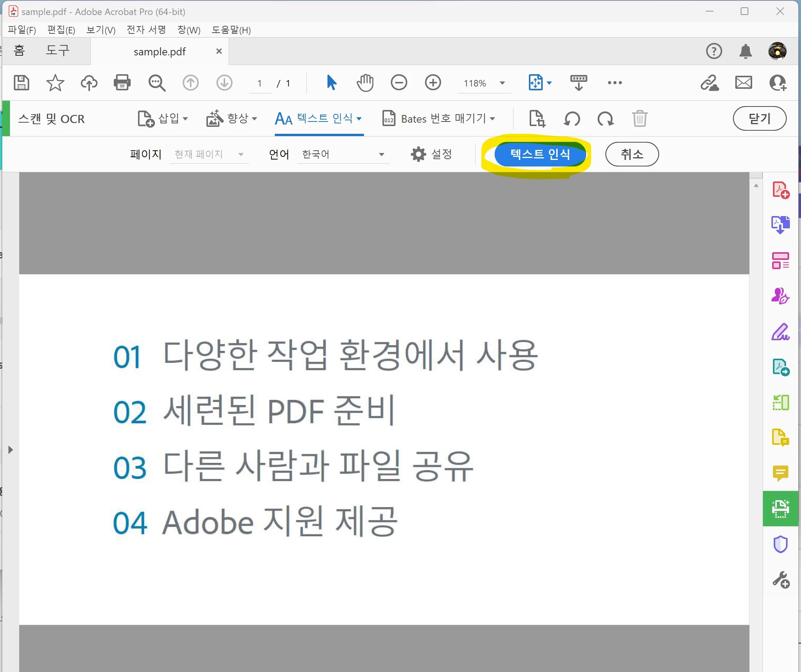
Task: Open the Protect shield tool in sidebar
Action: 780,544
